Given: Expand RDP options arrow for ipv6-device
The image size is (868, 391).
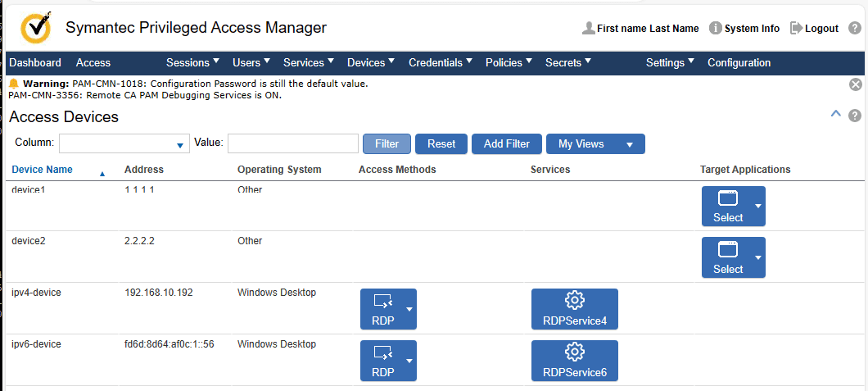Looking at the screenshot, I should tap(409, 361).
